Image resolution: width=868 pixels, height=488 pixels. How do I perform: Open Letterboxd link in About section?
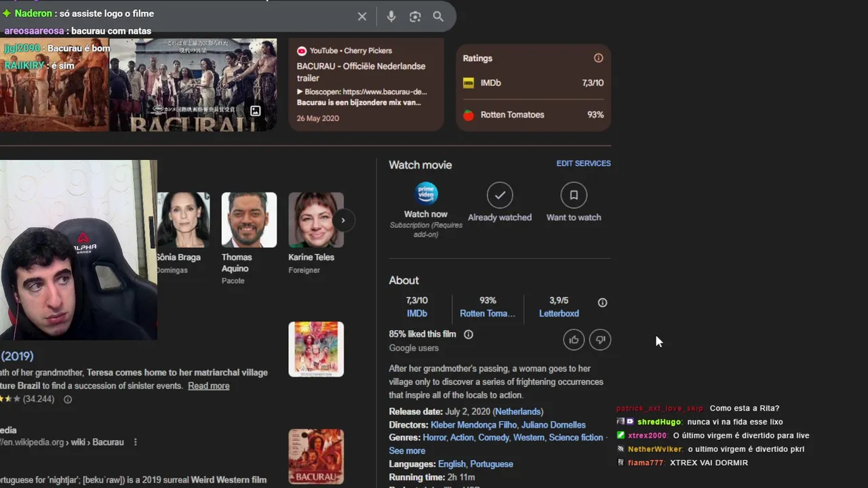point(559,314)
